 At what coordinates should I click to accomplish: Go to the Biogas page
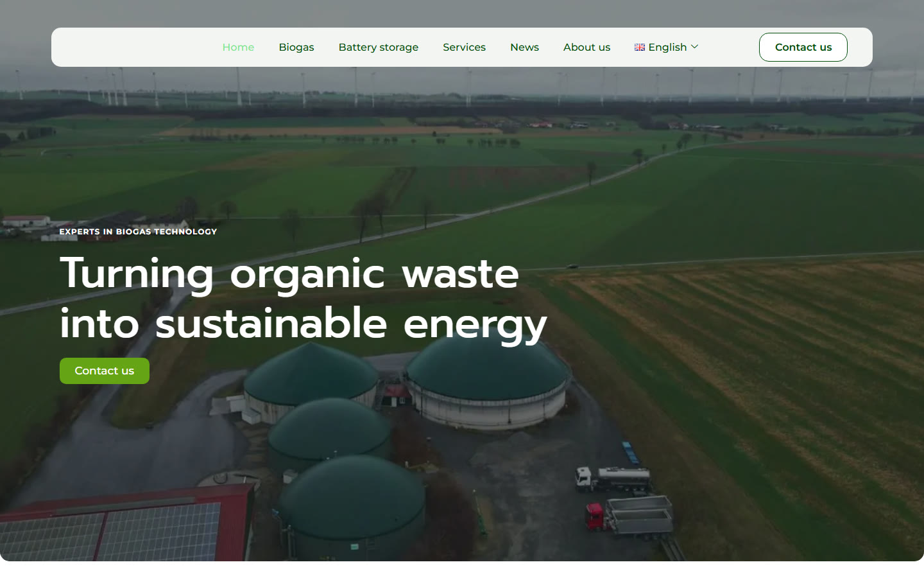click(x=296, y=47)
